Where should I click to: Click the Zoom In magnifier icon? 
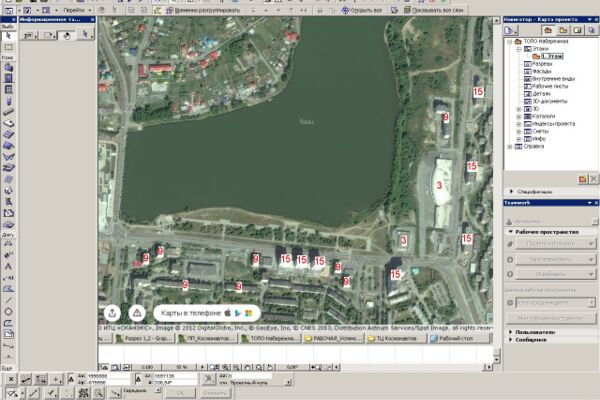[x=225, y=367]
